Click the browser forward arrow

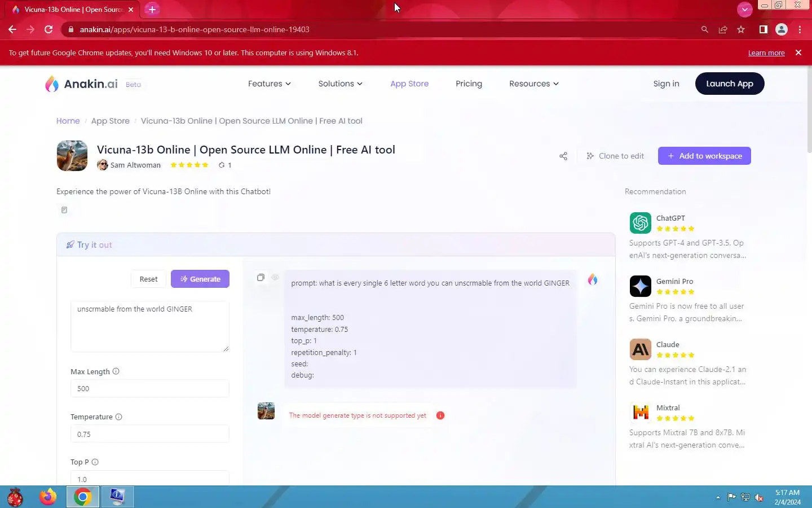coord(30,29)
